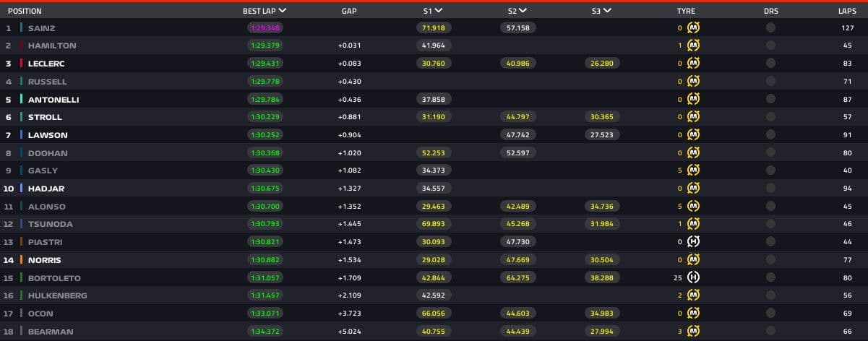Click the DRS column header
The image size is (868, 341).
pos(771,12)
